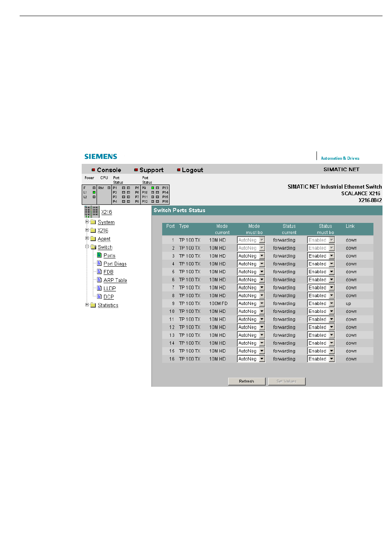This screenshot has height=537, width=392.
Task: Collapse the Switch folder node
Action: [87, 247]
